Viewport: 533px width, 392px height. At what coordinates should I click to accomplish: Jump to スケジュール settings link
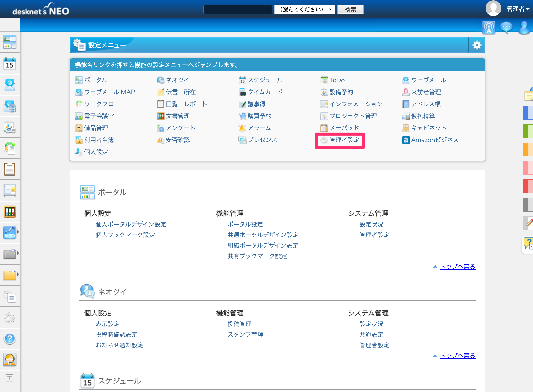coord(265,80)
